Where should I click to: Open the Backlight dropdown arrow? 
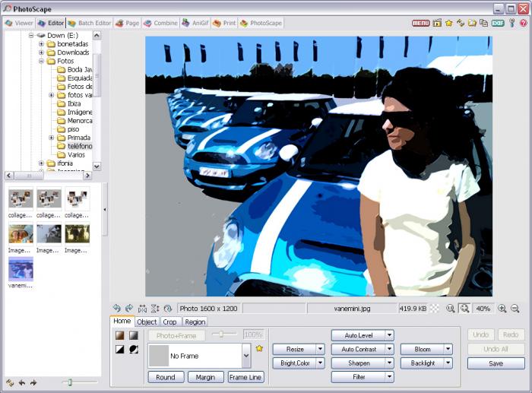point(448,363)
